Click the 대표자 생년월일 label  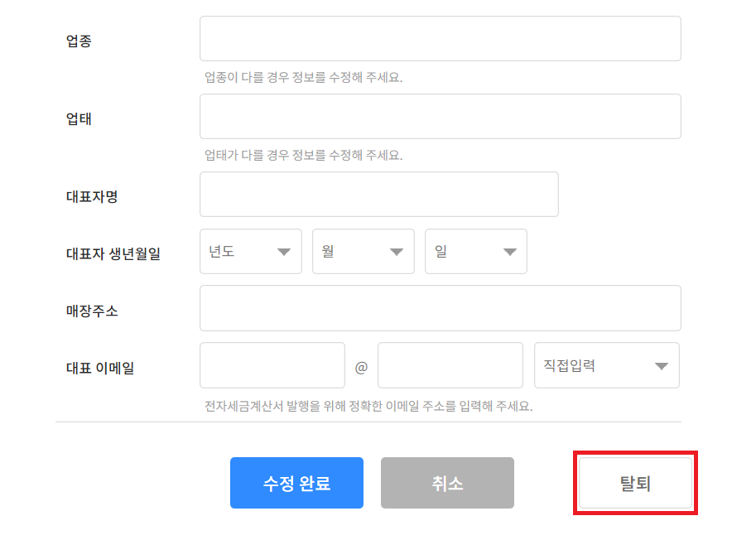point(113,253)
